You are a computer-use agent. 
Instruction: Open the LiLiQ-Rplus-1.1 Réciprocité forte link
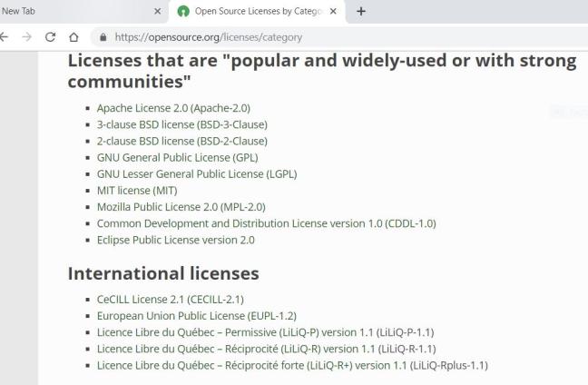point(292,366)
